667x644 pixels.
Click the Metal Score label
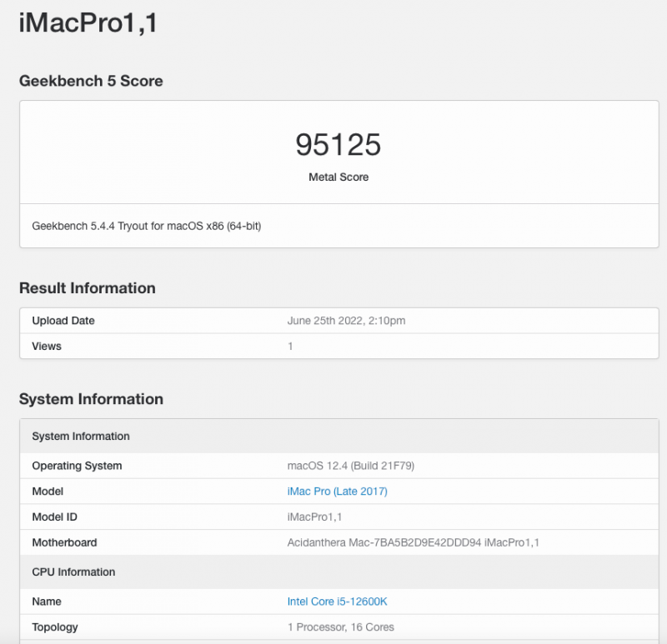pyautogui.click(x=339, y=177)
